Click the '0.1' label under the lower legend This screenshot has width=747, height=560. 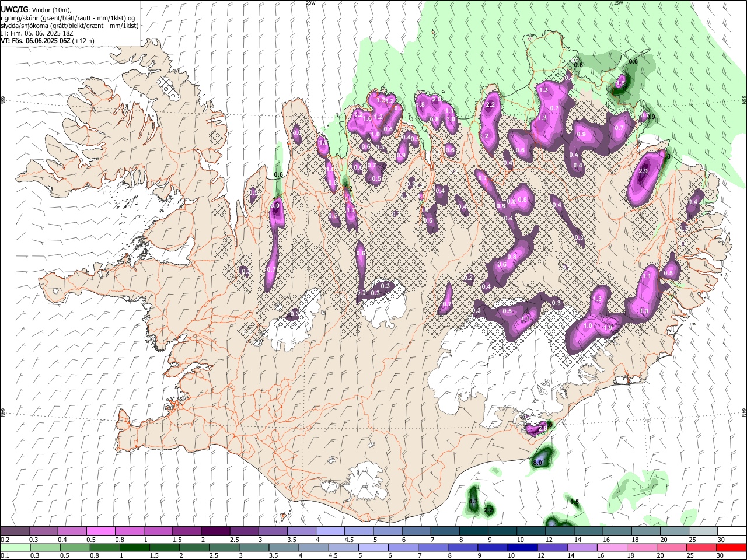(5, 555)
